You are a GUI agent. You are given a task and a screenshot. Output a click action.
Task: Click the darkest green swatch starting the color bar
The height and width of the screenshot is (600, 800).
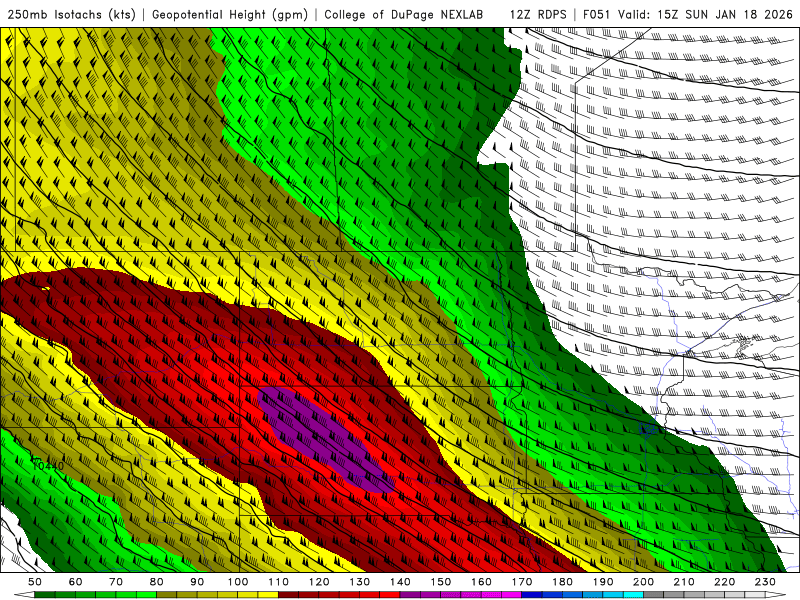pyautogui.click(x=45, y=595)
